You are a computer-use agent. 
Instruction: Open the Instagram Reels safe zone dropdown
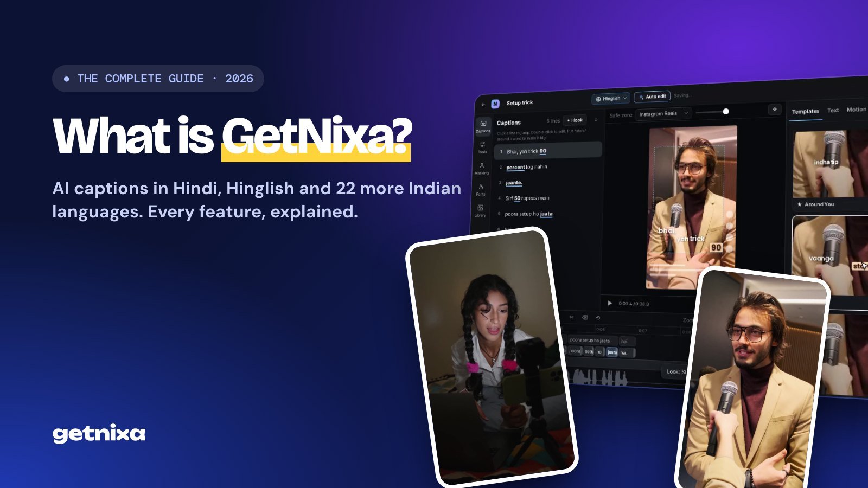coord(663,114)
